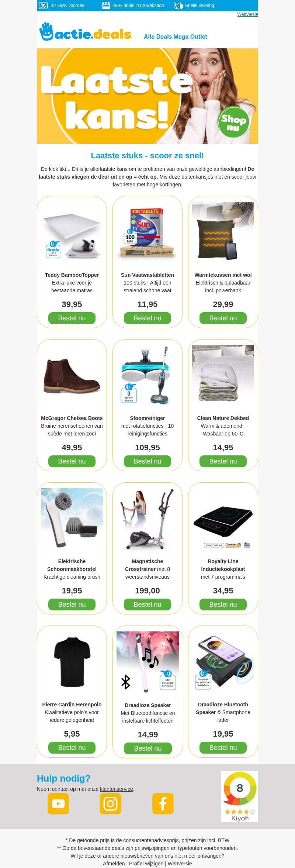Screen dimensions: 295x868
Task: Click the webshop deals icon
Action: coord(106,6)
